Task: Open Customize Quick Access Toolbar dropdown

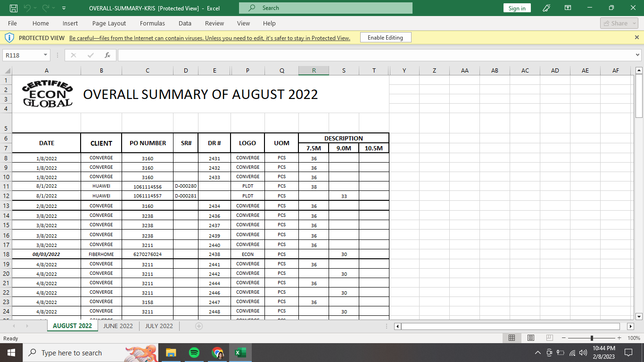Action: (64, 8)
